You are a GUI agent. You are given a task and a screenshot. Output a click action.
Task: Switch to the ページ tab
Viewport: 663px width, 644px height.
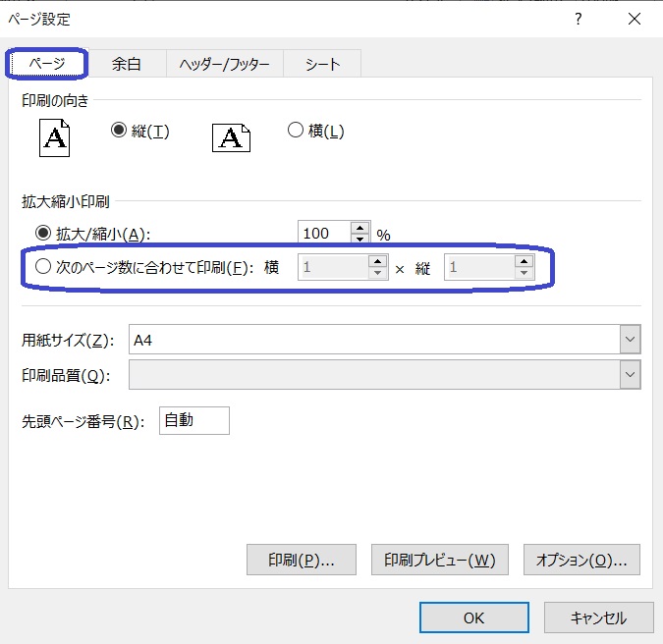click(x=47, y=64)
